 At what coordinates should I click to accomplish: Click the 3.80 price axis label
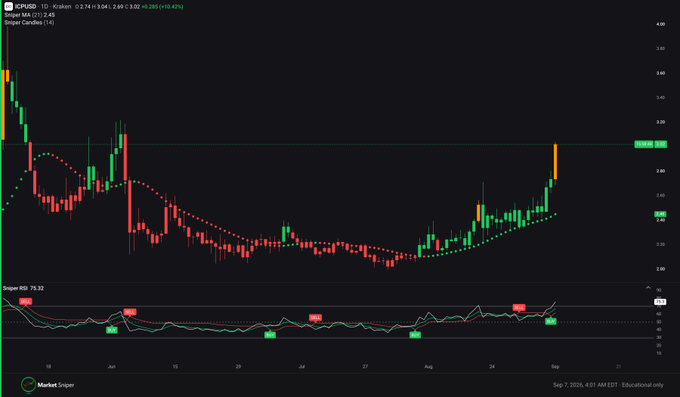[x=660, y=49]
